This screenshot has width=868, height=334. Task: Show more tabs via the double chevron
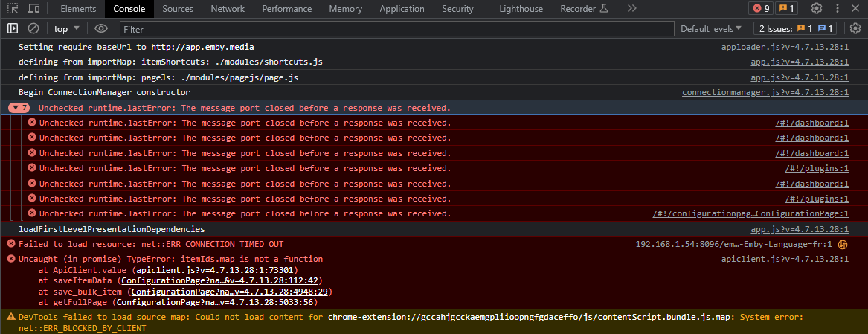click(x=631, y=9)
